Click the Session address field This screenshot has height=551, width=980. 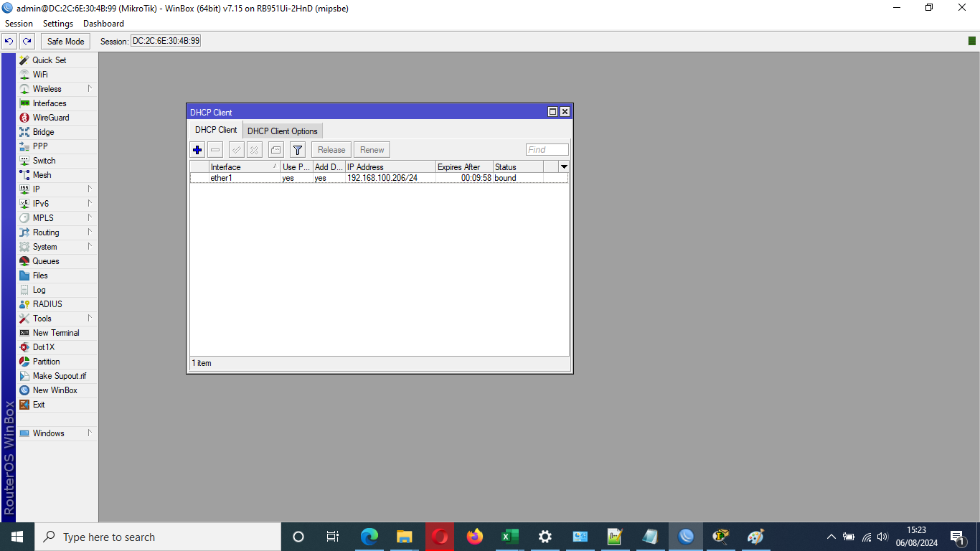pos(166,41)
